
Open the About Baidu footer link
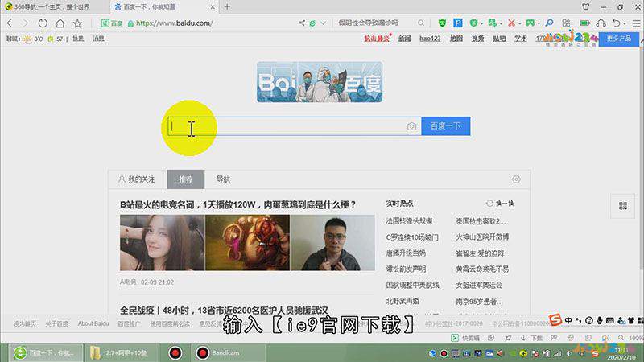point(93,324)
